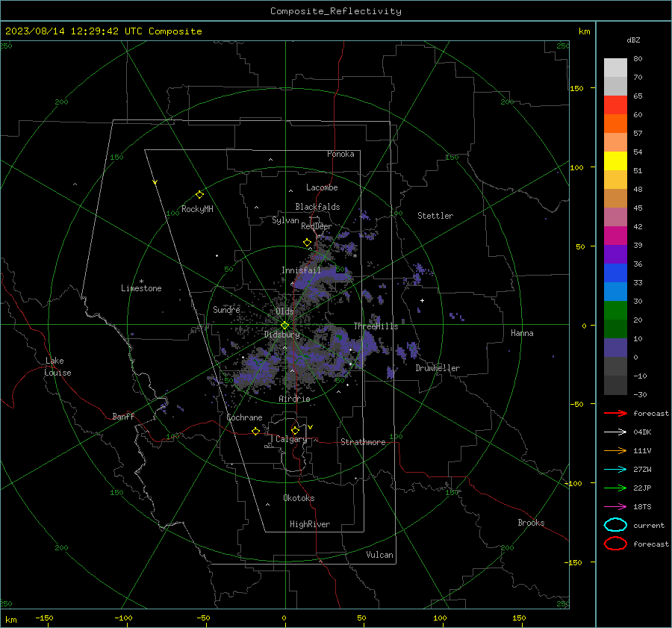Click the Innisfail town label
The width and height of the screenshot is (672, 628).
point(301,270)
